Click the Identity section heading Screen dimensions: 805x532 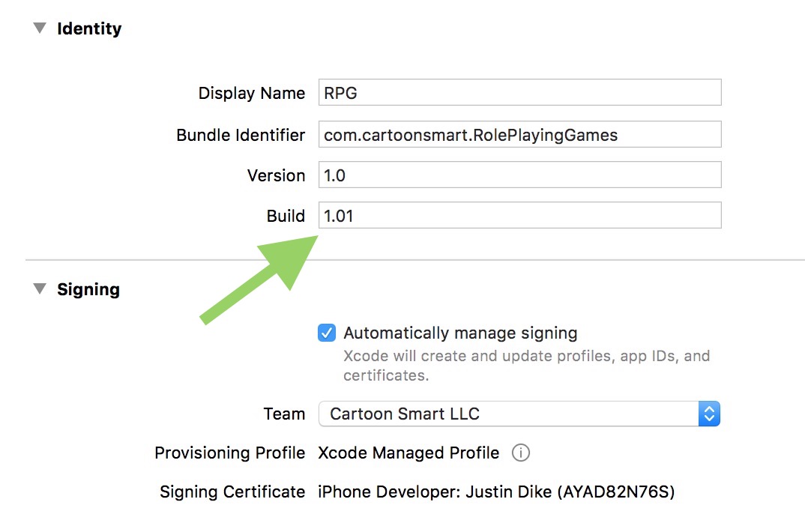[89, 28]
